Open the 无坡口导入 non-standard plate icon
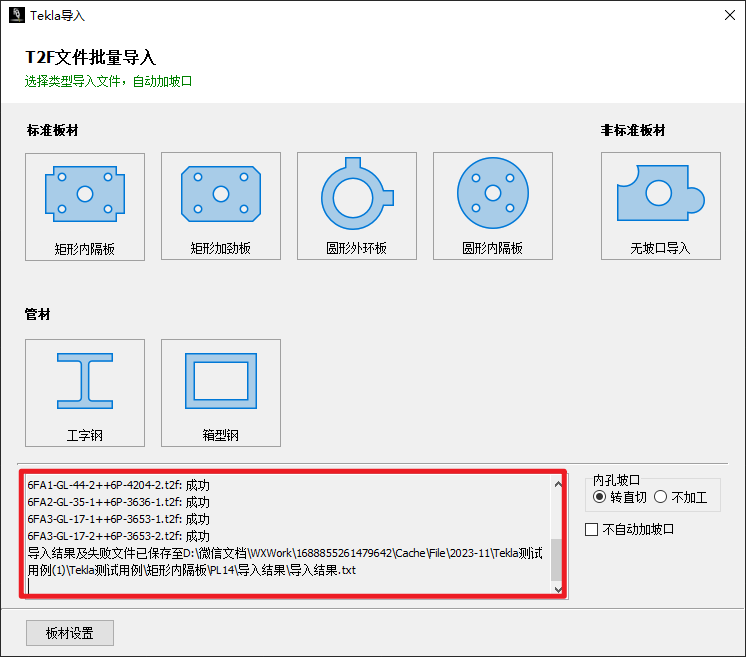The width and height of the screenshot is (746, 657). tap(661, 206)
